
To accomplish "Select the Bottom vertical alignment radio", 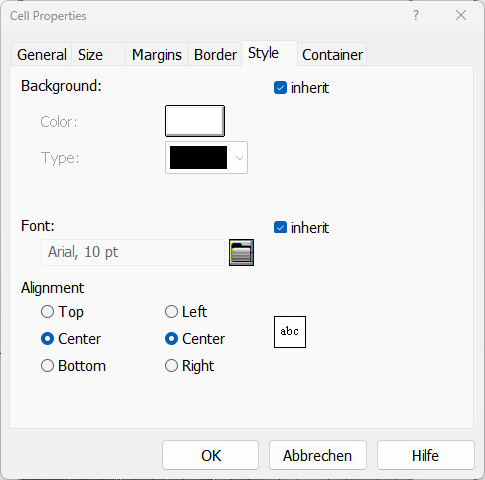I will click(47, 366).
